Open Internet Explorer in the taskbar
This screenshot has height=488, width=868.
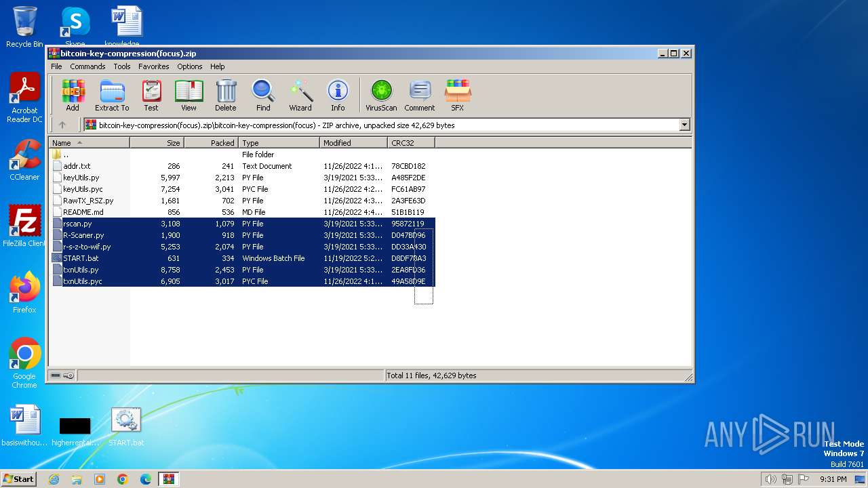click(x=54, y=479)
